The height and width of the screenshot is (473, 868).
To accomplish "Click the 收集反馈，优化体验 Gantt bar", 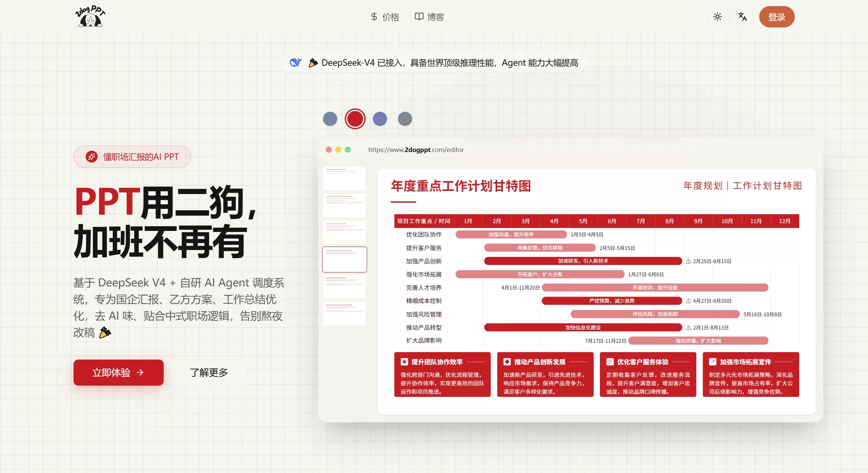I will pos(540,248).
